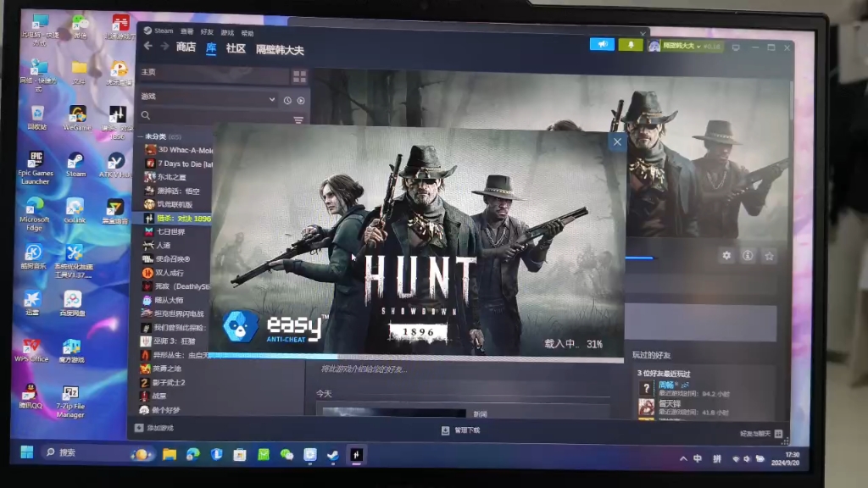Click the game info circled-i icon

pos(748,254)
